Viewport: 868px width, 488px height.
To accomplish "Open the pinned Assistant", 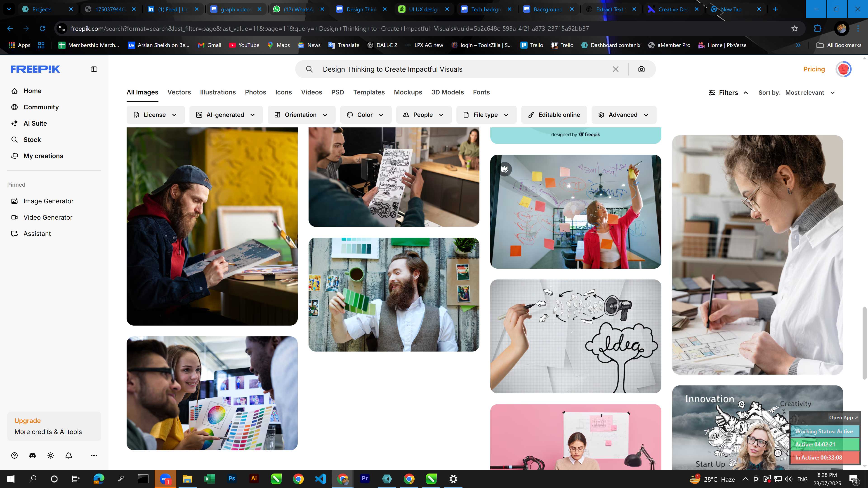I will (x=37, y=234).
